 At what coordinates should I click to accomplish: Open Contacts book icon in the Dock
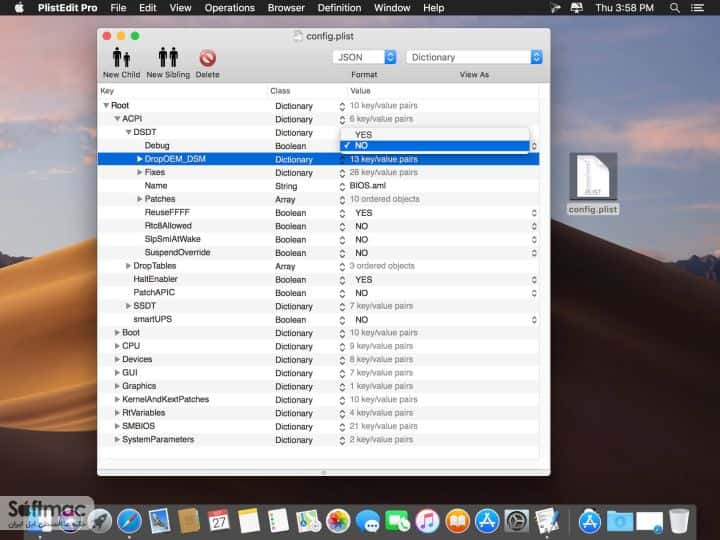click(x=189, y=521)
